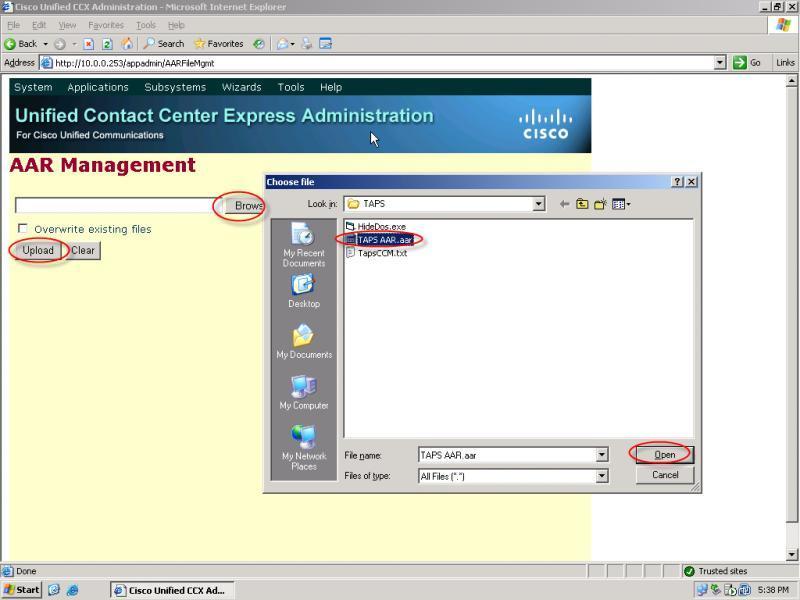
Task: Click the Windows Start button
Action: [21, 590]
